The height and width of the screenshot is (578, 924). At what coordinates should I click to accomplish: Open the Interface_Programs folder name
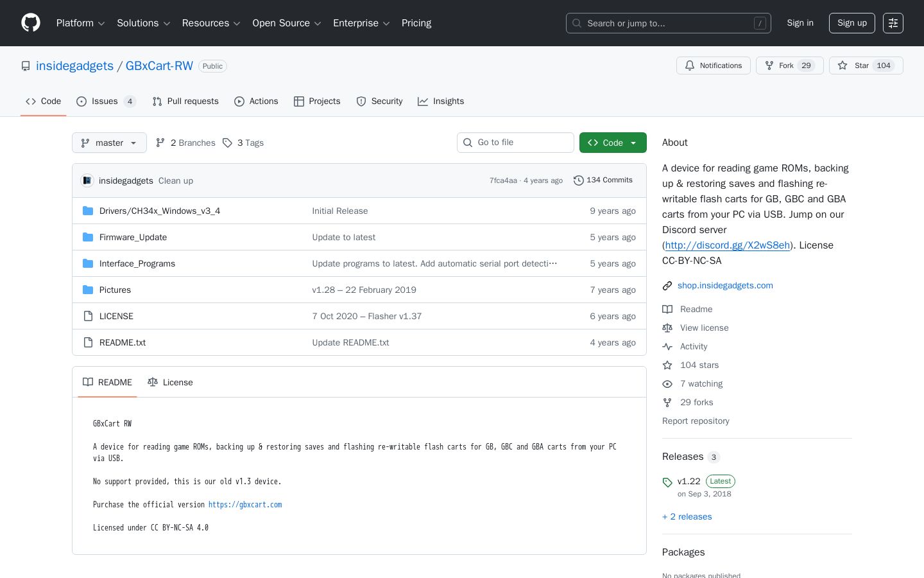(x=137, y=263)
